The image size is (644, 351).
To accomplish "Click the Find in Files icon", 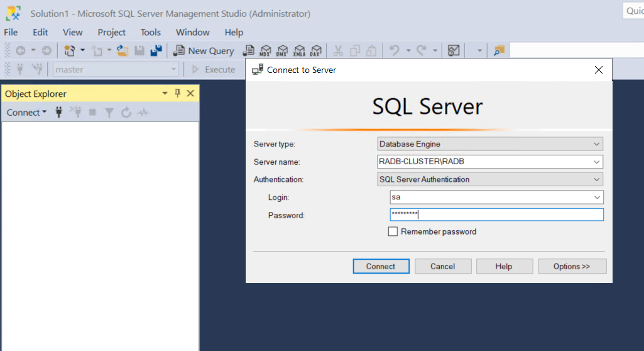I will tap(499, 50).
